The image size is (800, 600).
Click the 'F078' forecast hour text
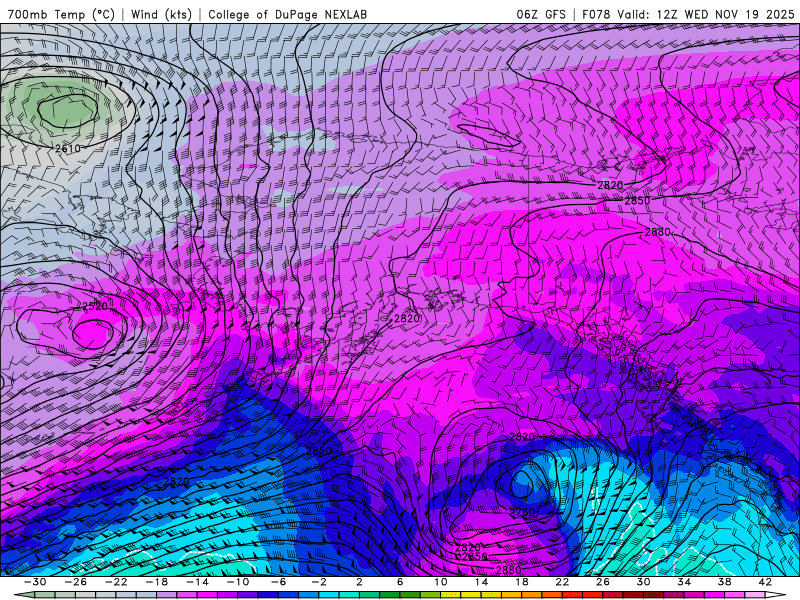coord(596,14)
